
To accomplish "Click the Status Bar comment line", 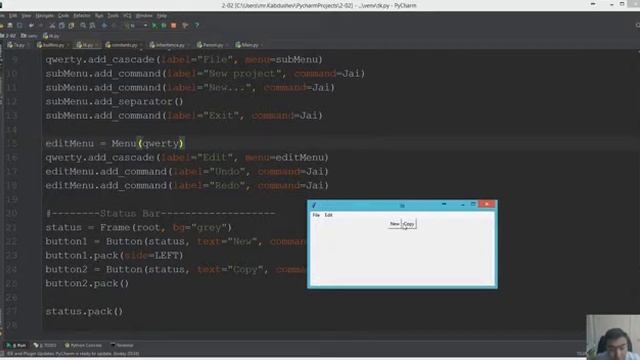I will (x=160, y=213).
